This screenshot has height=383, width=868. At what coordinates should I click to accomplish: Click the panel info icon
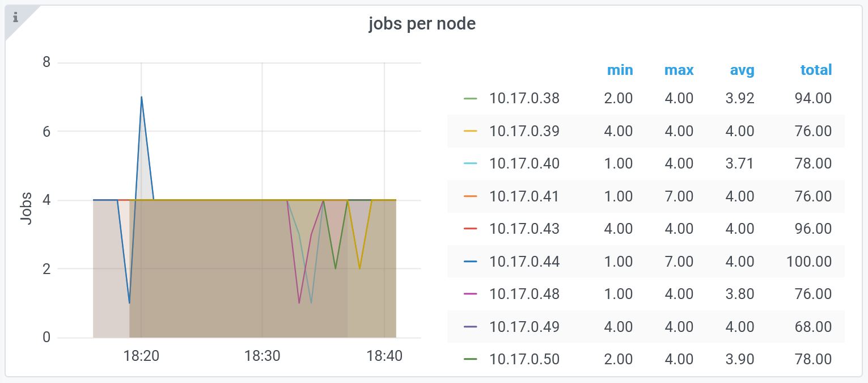[x=15, y=18]
